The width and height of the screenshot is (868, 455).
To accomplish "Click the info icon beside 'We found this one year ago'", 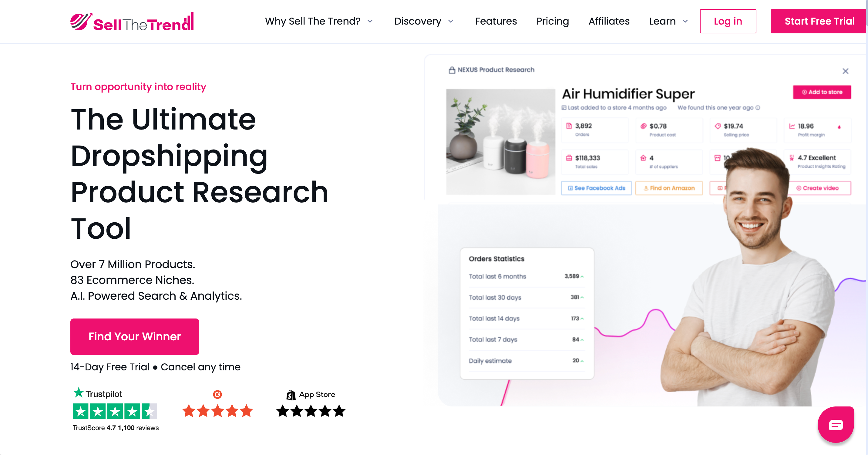I will click(x=758, y=107).
